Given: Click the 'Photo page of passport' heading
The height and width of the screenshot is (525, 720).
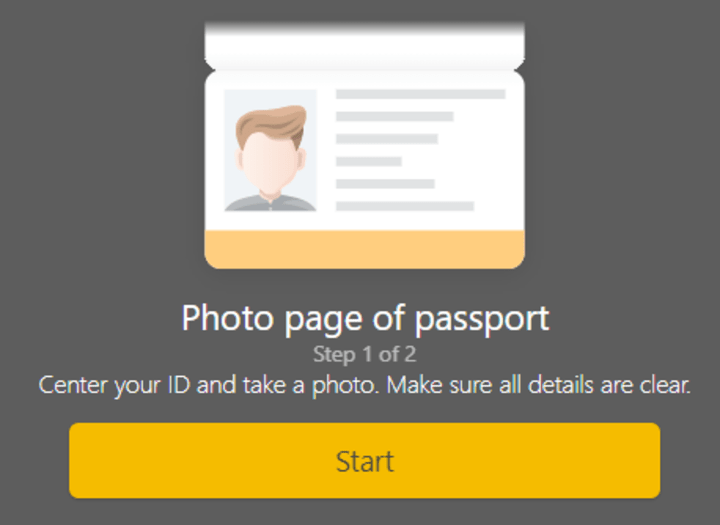Looking at the screenshot, I should click(366, 318).
